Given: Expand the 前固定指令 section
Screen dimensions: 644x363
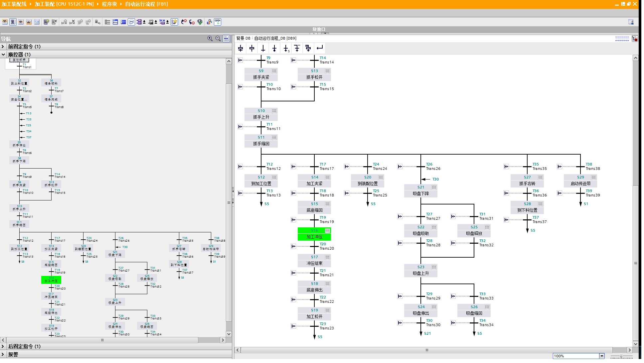Looking at the screenshot, I should coord(3,47).
